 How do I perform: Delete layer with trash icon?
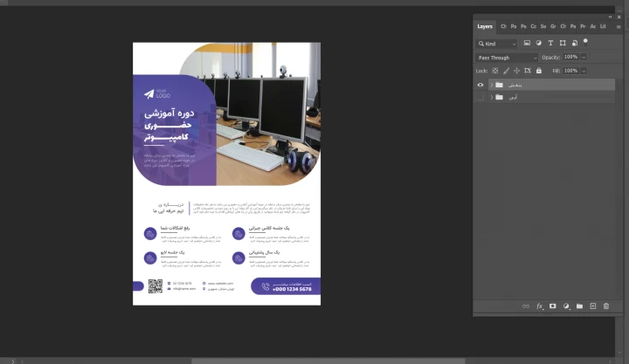[606, 306]
